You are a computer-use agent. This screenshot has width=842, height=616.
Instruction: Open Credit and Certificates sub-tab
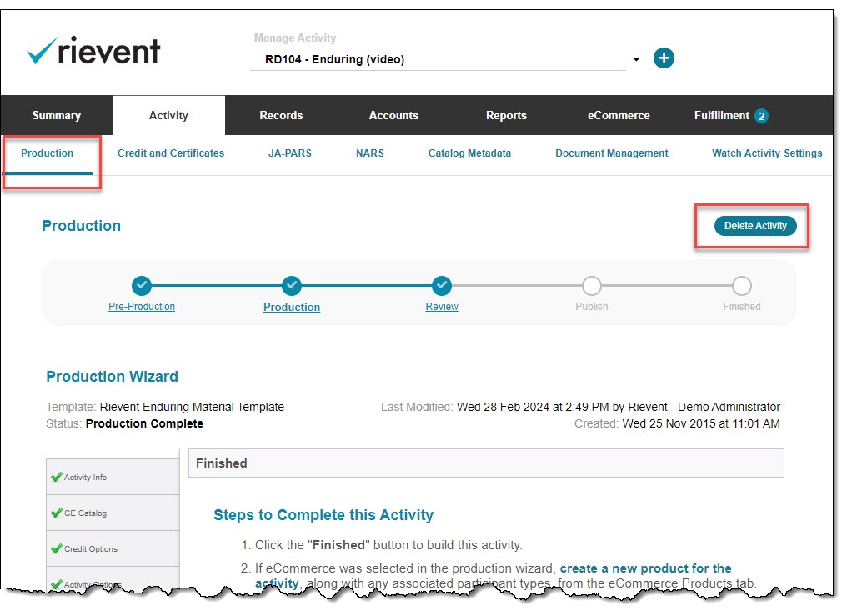coord(171,153)
